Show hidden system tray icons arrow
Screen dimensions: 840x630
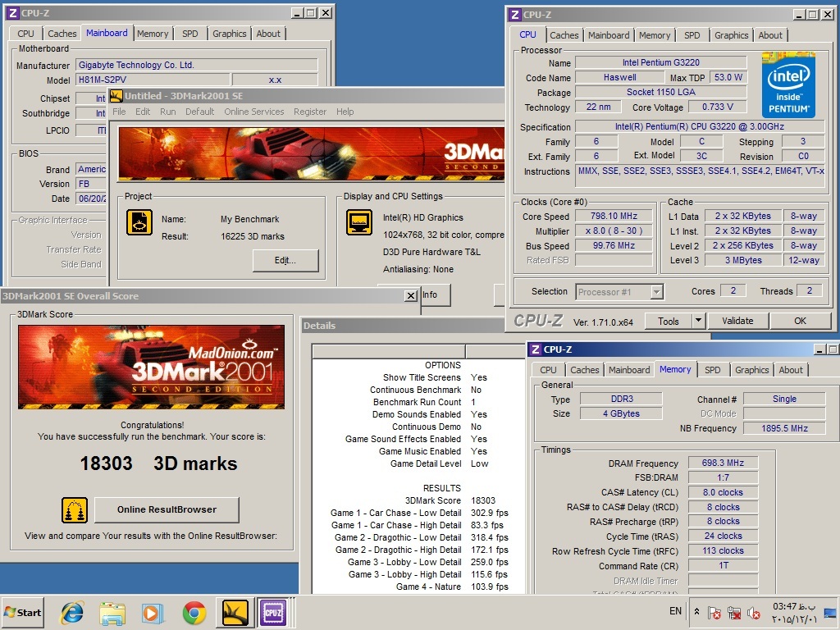click(696, 611)
